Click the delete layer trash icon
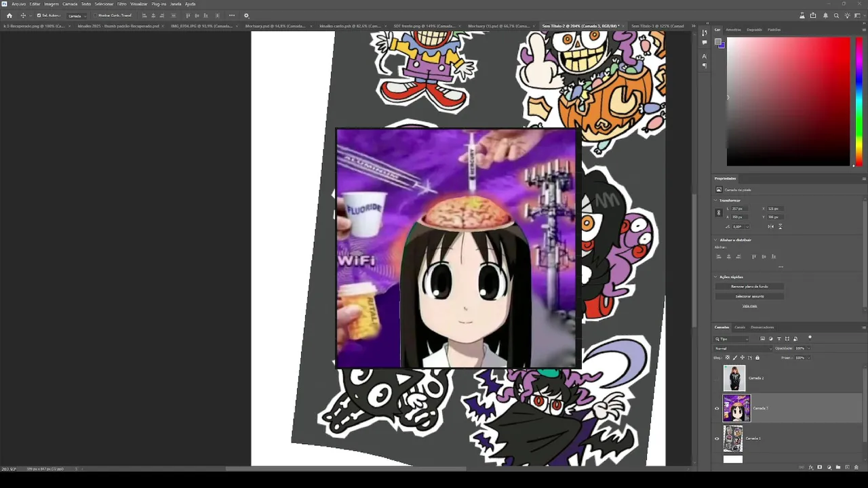The image size is (868, 488). (x=856, y=467)
